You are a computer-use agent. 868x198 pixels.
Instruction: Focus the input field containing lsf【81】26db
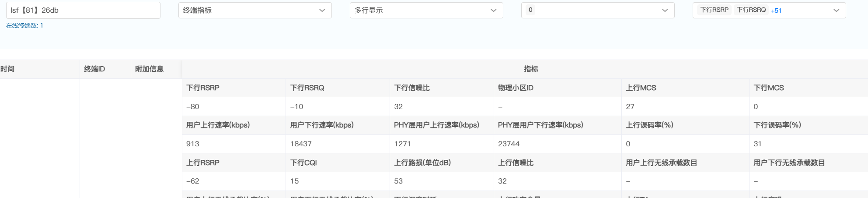point(83,11)
